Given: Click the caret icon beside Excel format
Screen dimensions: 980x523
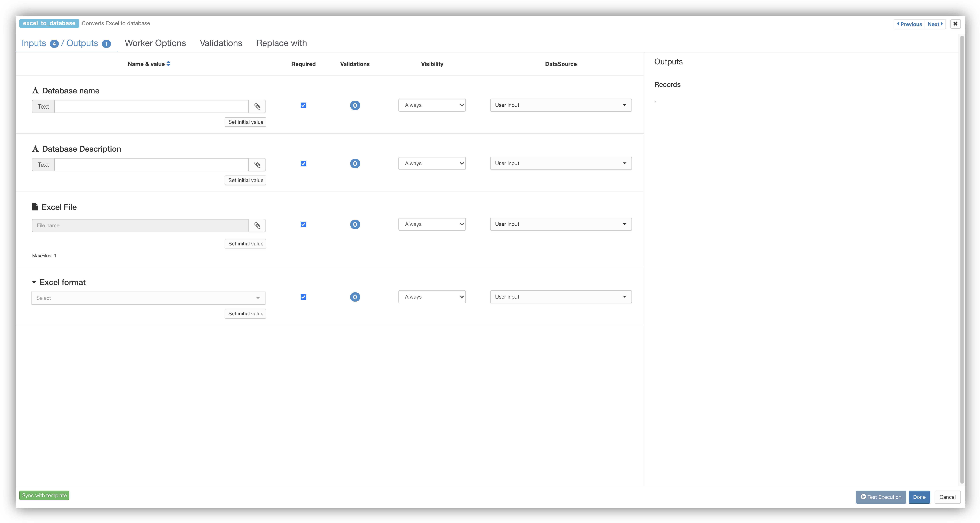Looking at the screenshot, I should (34, 282).
